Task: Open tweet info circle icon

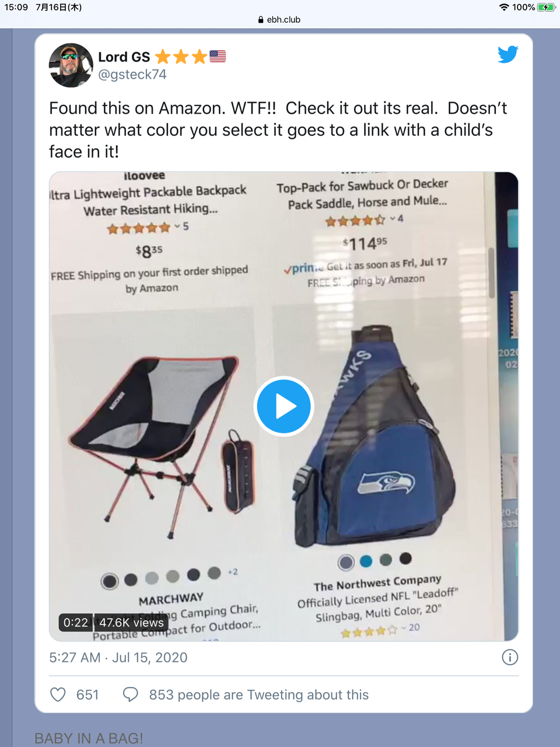Action: pos(510,658)
